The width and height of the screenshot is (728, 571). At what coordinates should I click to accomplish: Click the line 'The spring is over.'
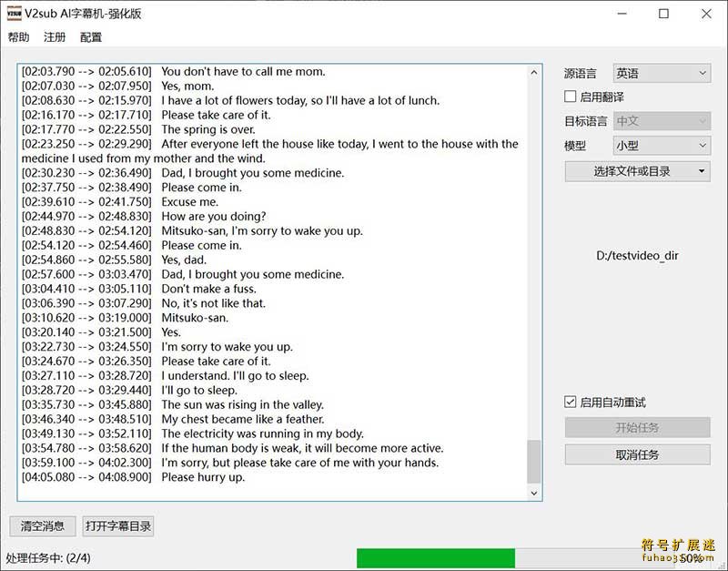click(x=208, y=129)
